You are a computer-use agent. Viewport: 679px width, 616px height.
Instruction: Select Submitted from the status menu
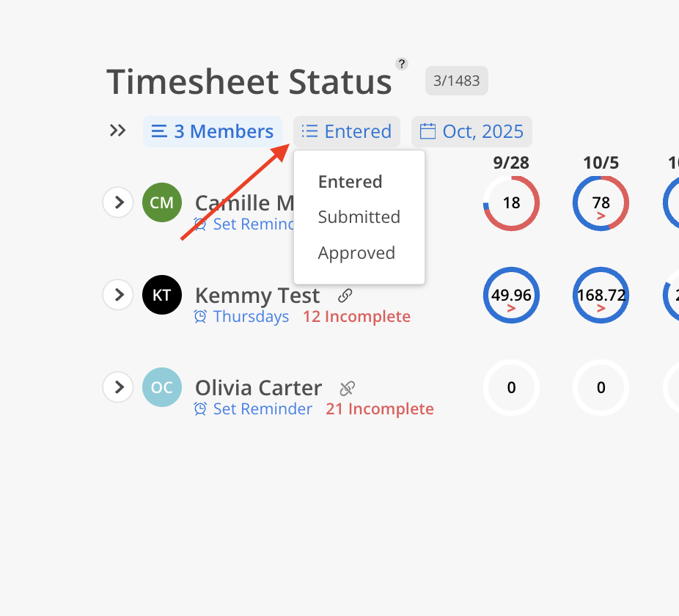click(359, 217)
